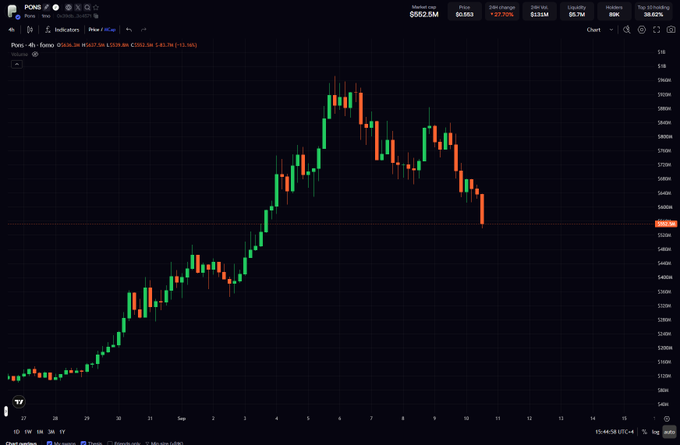Click the PONS token logo
The image size is (680, 445).
coord(13,11)
